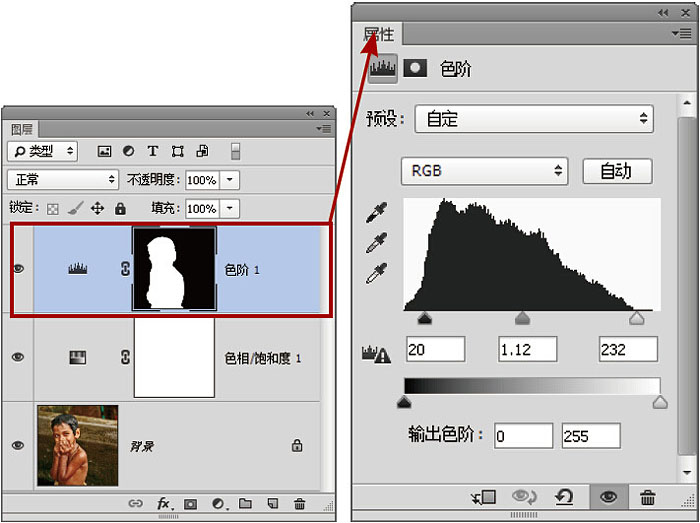Click the 自动 button
This screenshot has height=523, width=700.
(x=616, y=171)
